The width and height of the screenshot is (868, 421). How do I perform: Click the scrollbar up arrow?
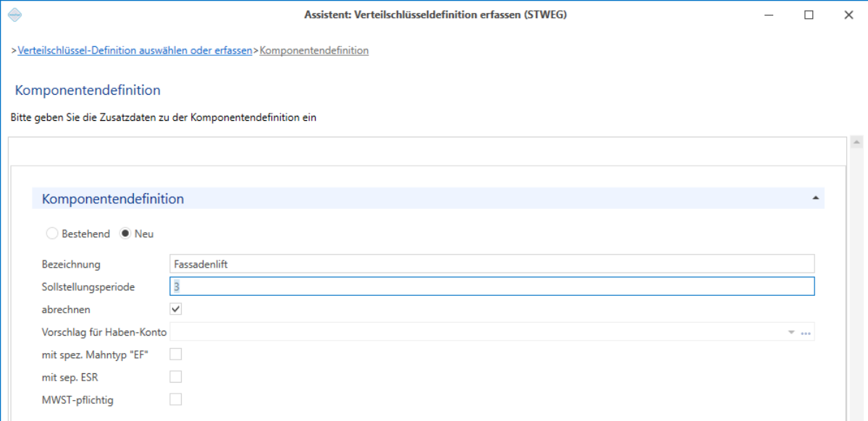pos(858,143)
